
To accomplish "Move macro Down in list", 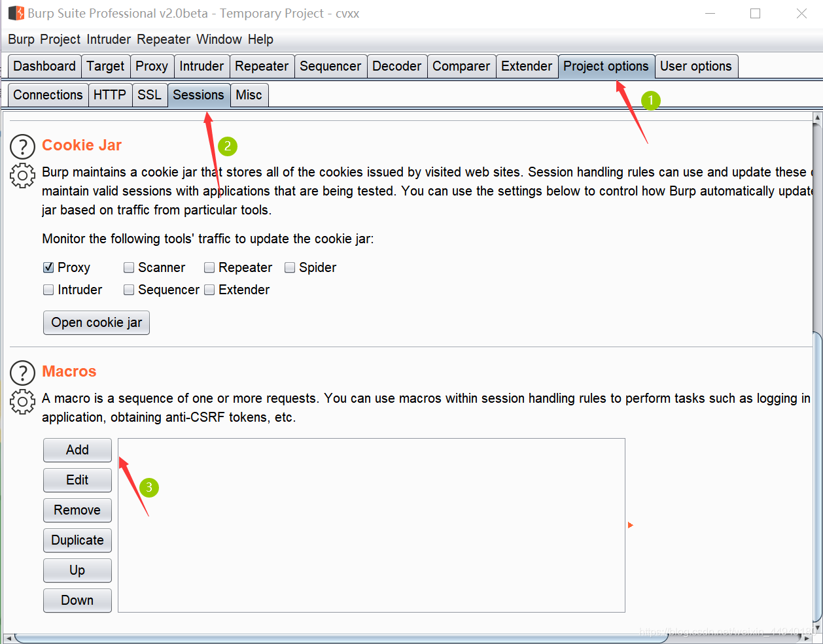I will click(x=77, y=600).
